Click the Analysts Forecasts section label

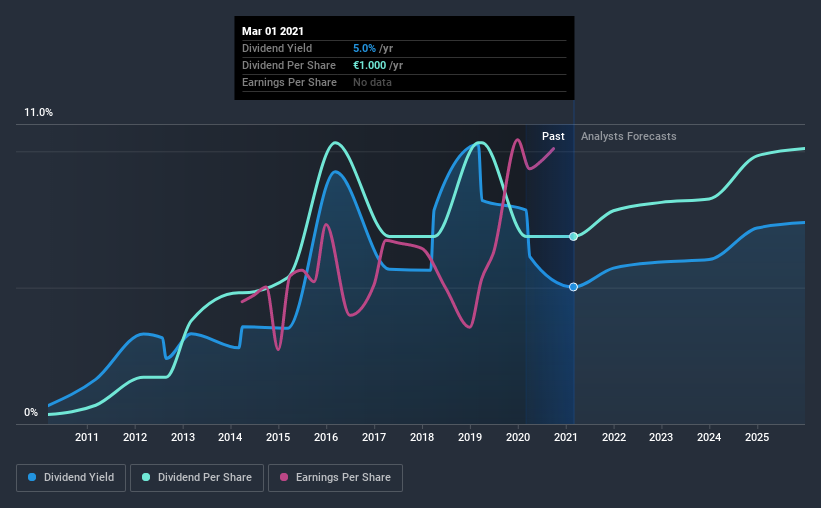tap(628, 136)
